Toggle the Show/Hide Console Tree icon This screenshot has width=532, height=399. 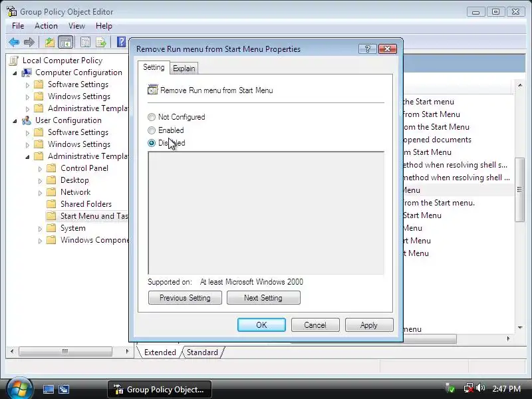click(65, 43)
